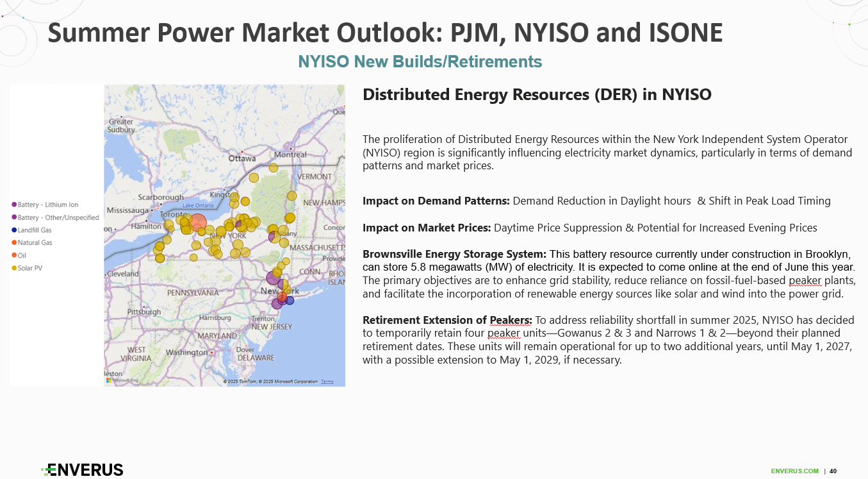
Task: Click the large orange Natural Gas bubble near Lake Ontario
Action: (198, 223)
